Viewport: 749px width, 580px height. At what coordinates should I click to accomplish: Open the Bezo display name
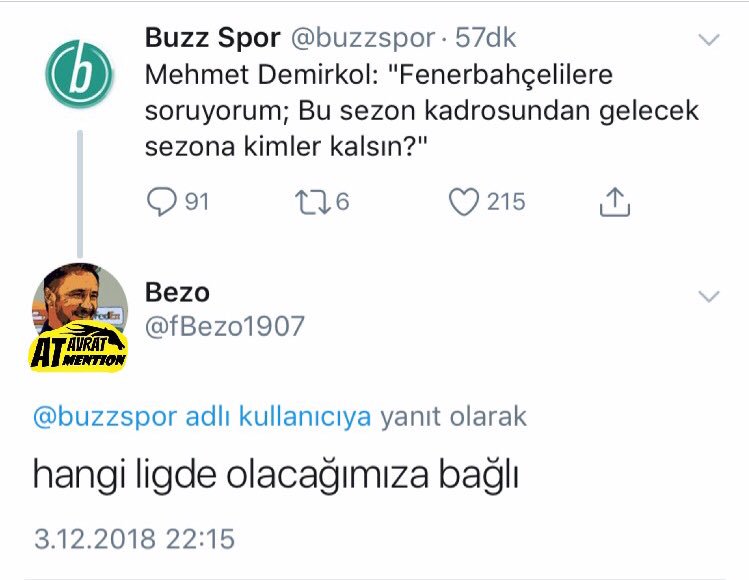point(177,292)
